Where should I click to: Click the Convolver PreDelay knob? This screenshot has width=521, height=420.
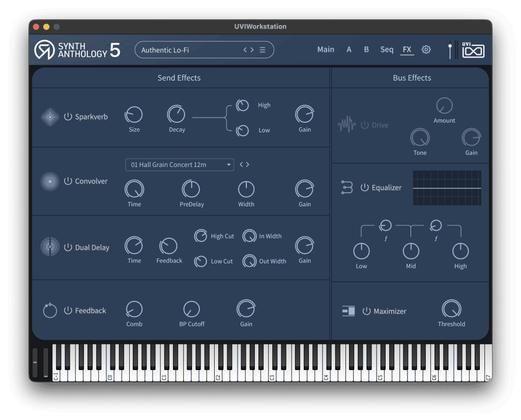[x=191, y=189]
